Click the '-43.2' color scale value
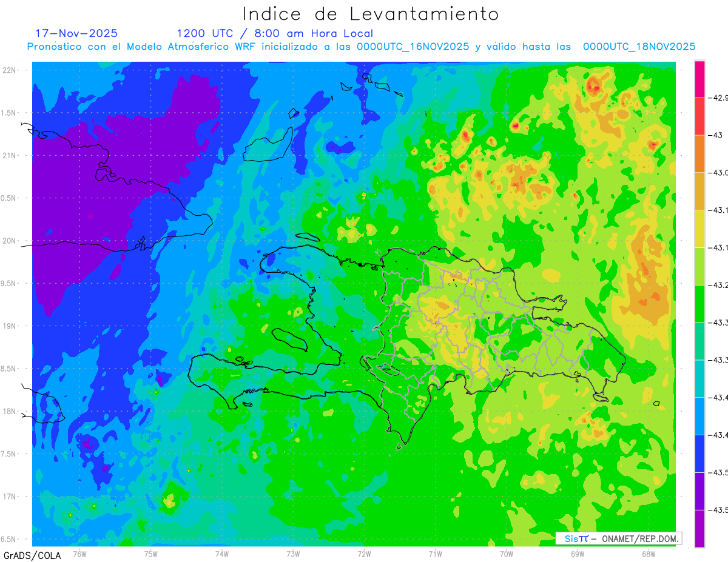The width and height of the screenshot is (728, 562). 718,285
